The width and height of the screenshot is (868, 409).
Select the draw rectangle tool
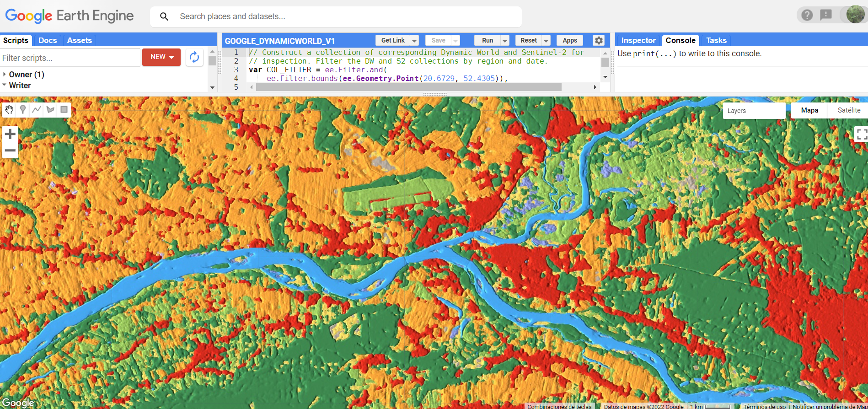pos(64,110)
